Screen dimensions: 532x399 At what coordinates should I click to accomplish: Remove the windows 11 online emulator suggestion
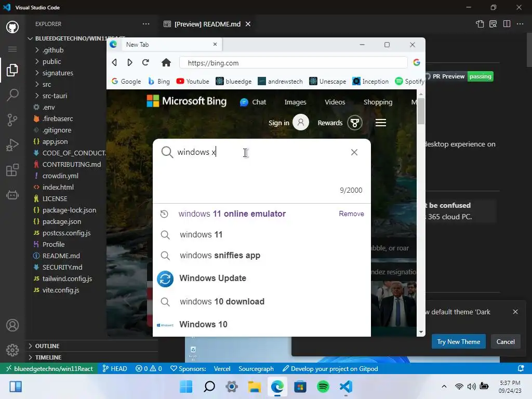pos(351,214)
